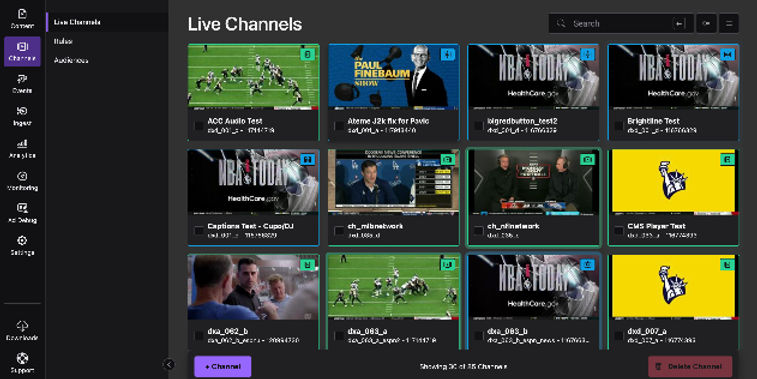
Task: Select the checkbox for CMS Player Test
Action: pyautogui.click(x=619, y=231)
